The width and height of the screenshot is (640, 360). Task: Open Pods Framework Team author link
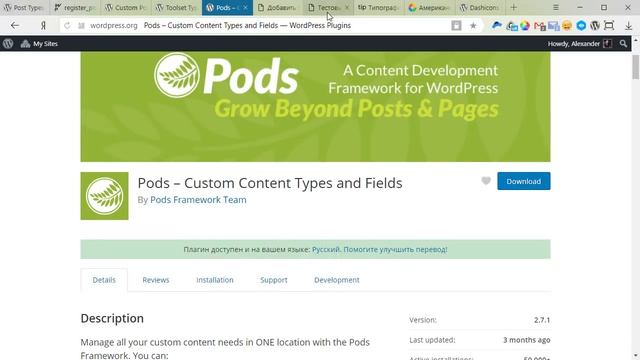pos(198,200)
